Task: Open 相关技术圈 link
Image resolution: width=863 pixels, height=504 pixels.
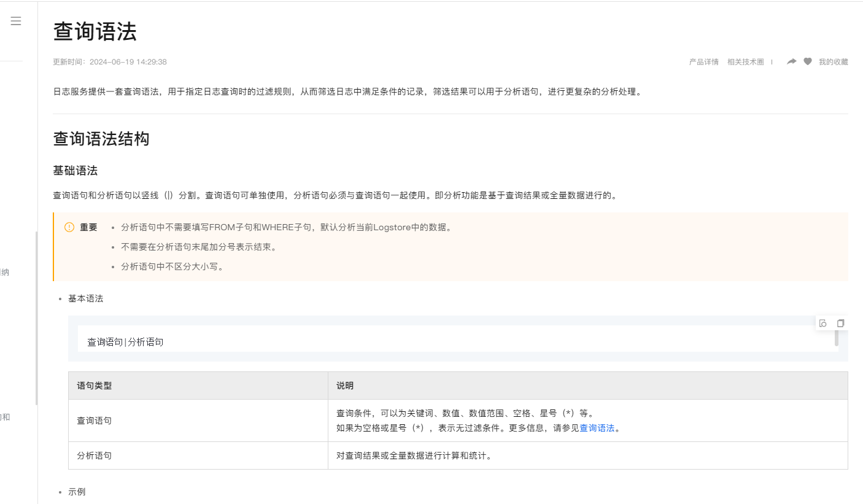Action: 746,62
